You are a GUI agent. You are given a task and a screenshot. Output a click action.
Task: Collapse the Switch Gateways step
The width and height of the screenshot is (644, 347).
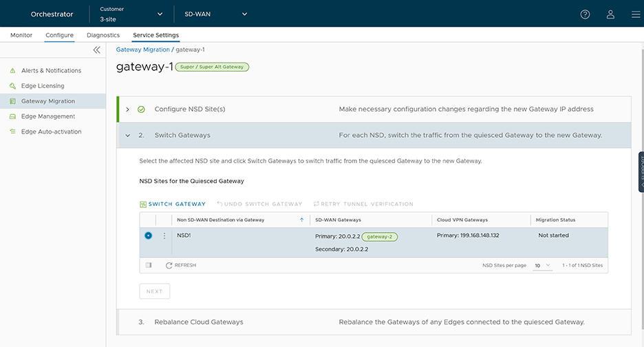128,136
